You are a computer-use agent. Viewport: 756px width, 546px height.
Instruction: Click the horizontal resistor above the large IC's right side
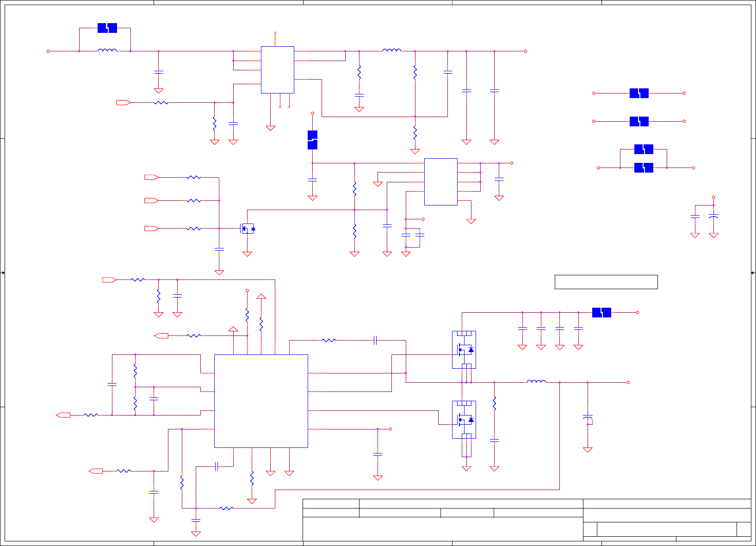(x=329, y=341)
